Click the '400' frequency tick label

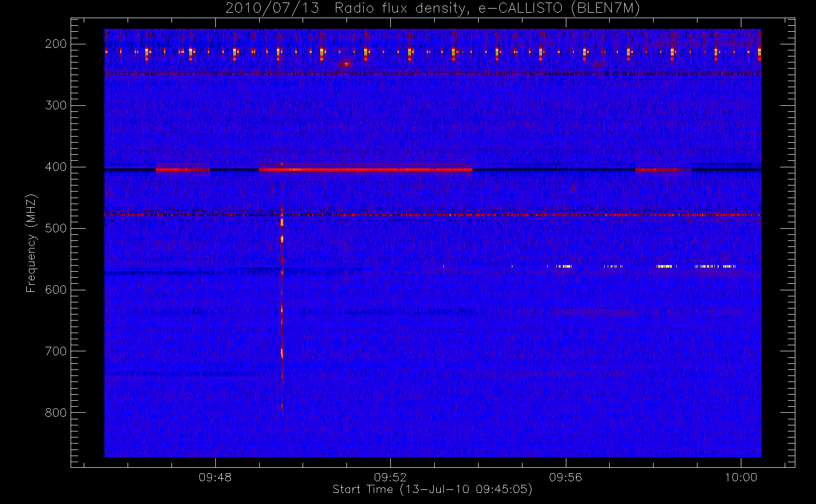tap(55, 167)
